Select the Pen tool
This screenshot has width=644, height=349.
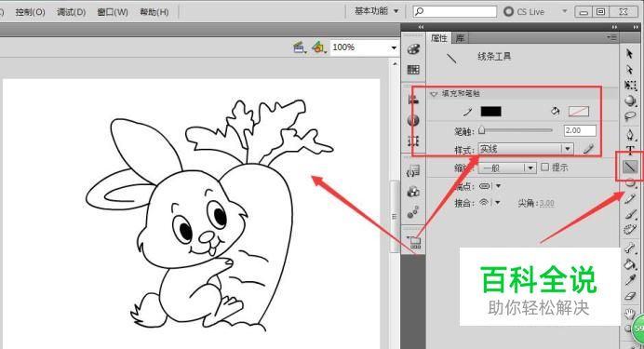pos(630,135)
